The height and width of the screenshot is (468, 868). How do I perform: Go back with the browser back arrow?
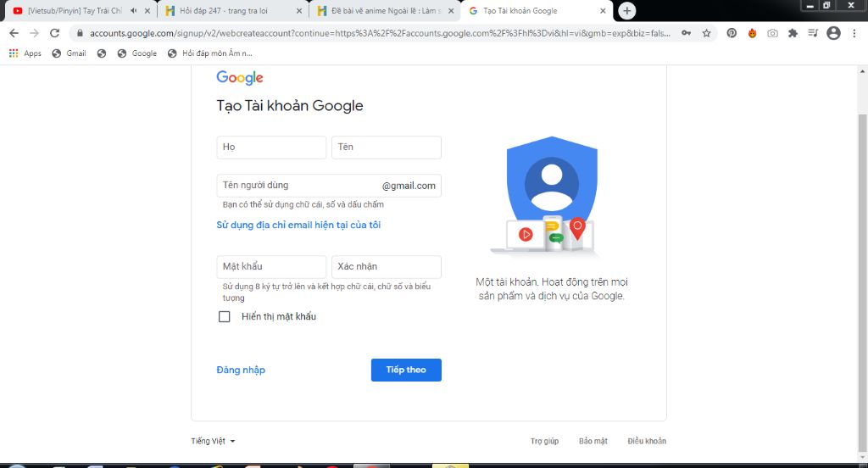pos(14,33)
